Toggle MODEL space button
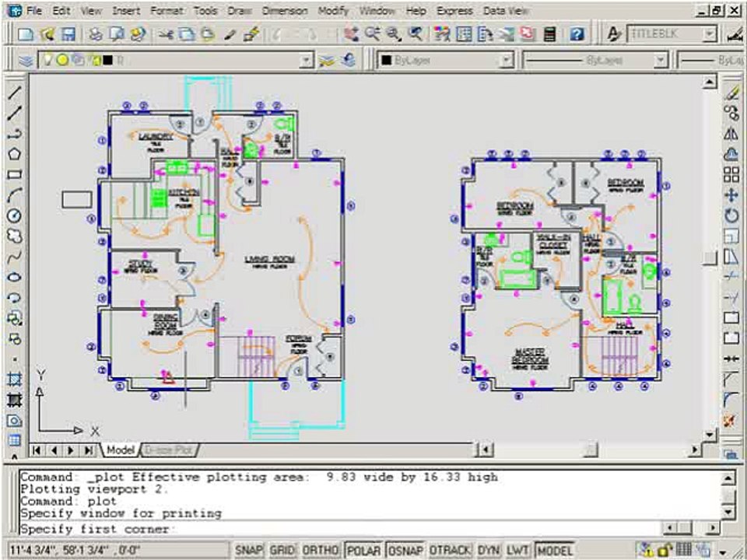 (x=555, y=551)
